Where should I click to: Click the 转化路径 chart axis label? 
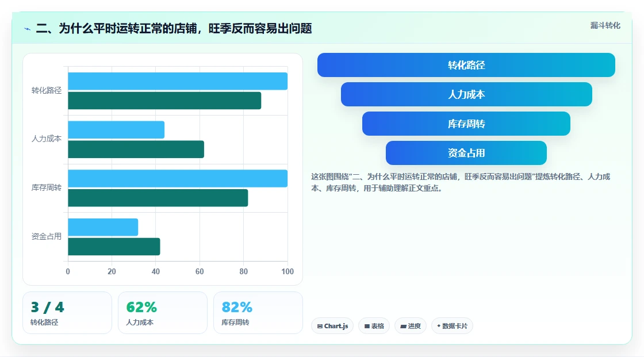(47, 90)
